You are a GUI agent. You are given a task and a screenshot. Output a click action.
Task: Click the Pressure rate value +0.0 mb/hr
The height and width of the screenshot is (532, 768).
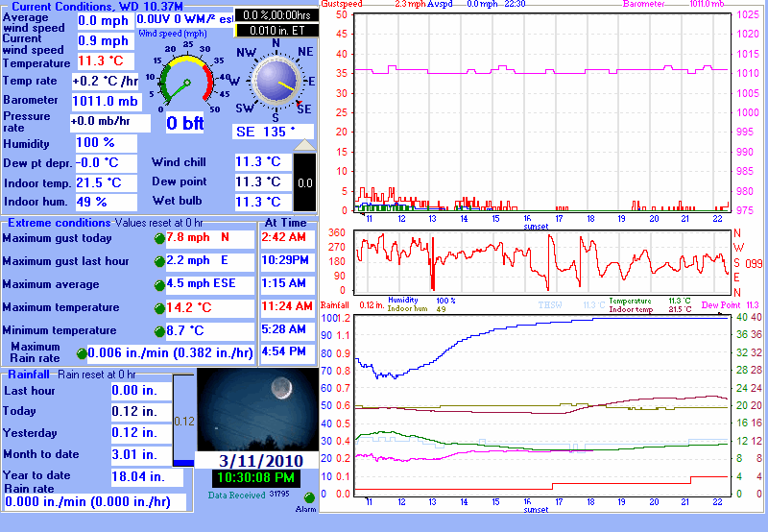[x=110, y=122]
